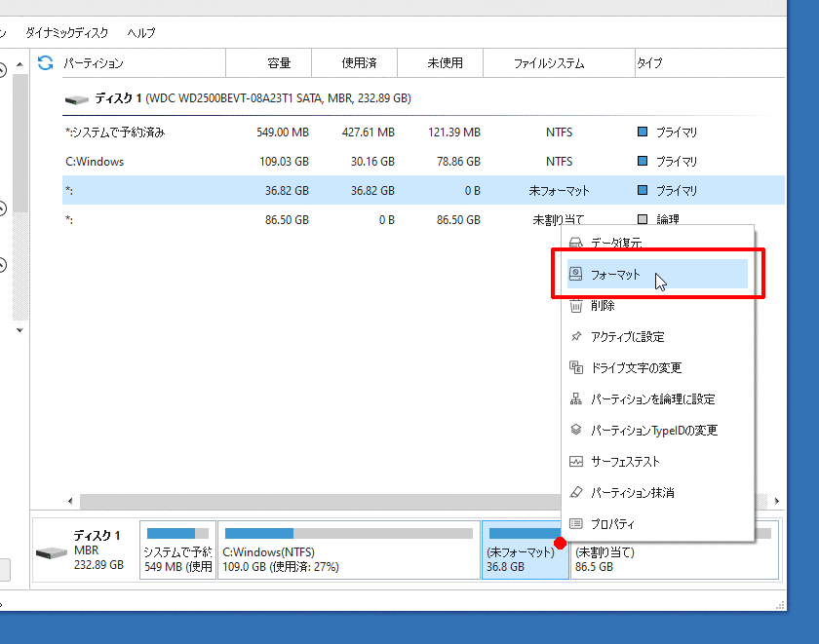
Task: Select フォーマット in the context menu
Action: click(x=616, y=275)
